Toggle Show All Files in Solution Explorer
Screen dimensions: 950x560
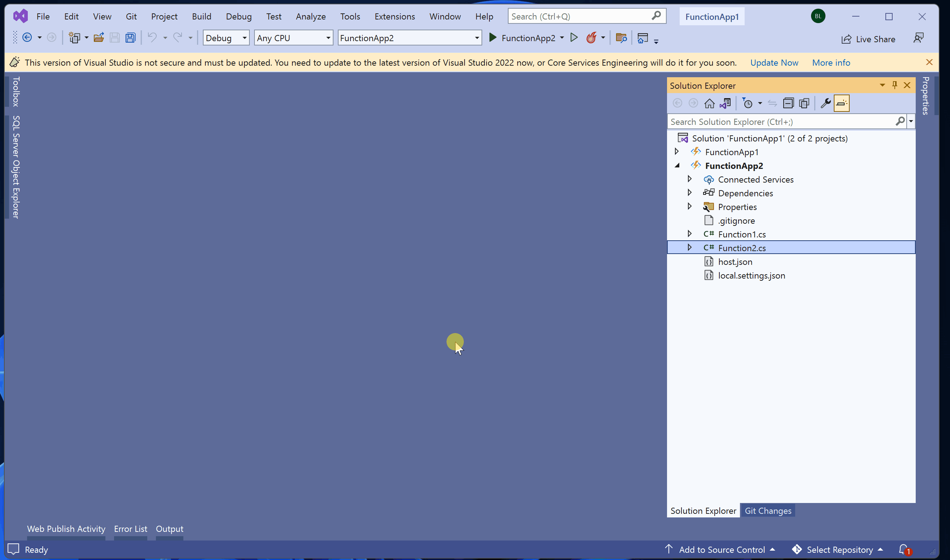coord(804,104)
